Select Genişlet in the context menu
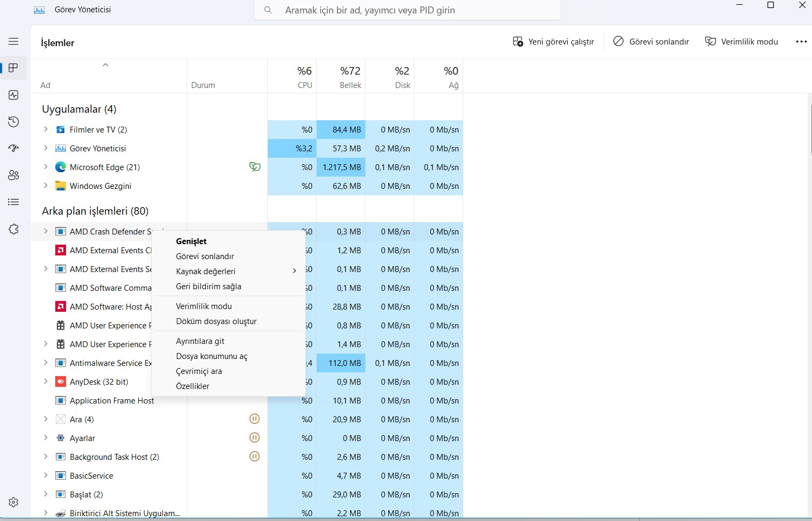 [229, 241]
